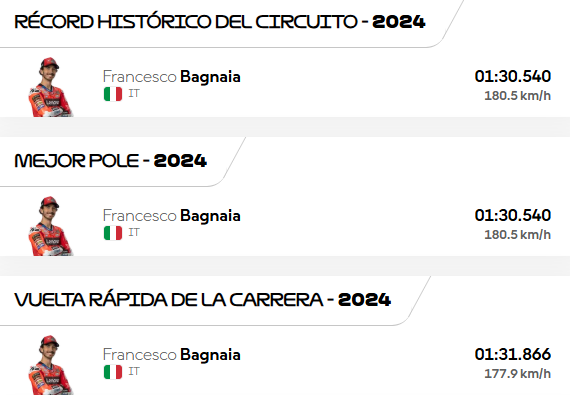The width and height of the screenshot is (570, 395).
Task: Click the 01:30.540 time in Mejor Pole
Action: click(513, 215)
